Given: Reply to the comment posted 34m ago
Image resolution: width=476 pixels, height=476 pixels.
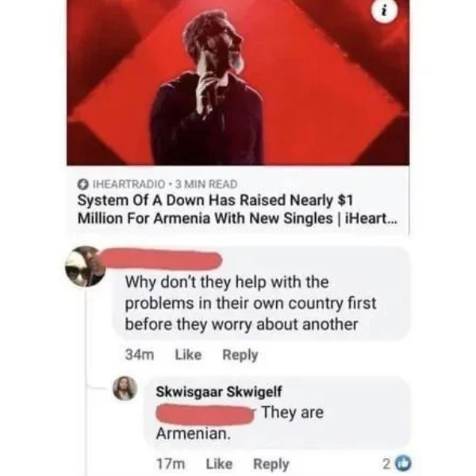Looking at the screenshot, I should click(x=240, y=355).
